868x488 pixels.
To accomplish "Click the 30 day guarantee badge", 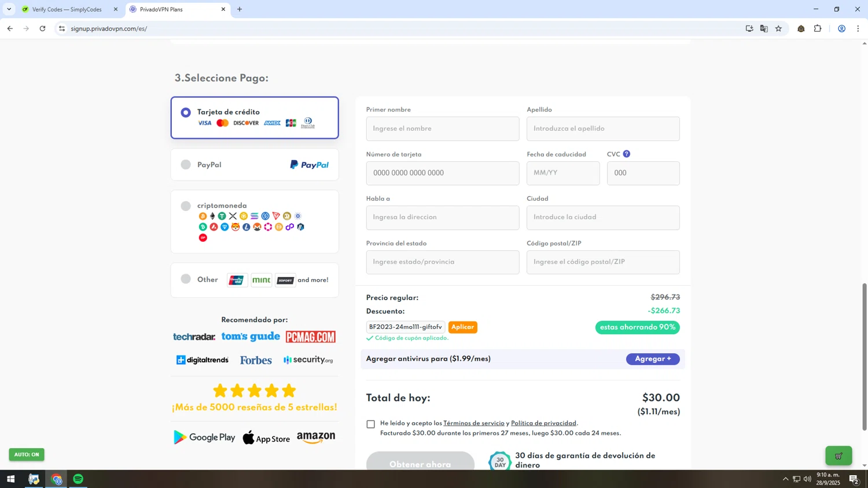I will click(500, 462).
